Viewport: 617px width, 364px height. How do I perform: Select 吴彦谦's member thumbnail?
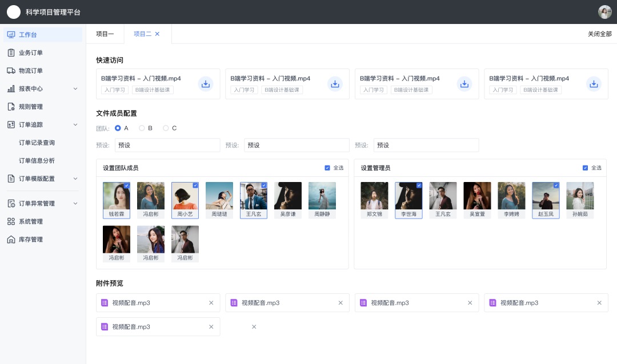point(288,200)
